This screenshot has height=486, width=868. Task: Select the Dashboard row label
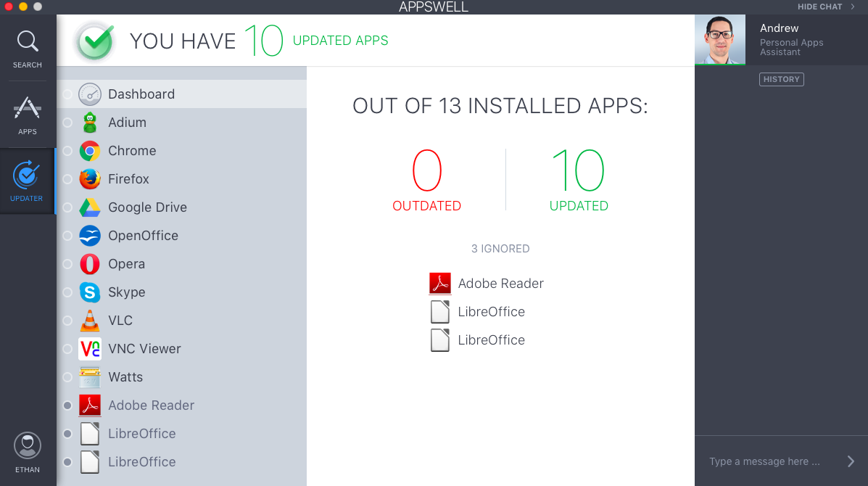click(x=141, y=94)
